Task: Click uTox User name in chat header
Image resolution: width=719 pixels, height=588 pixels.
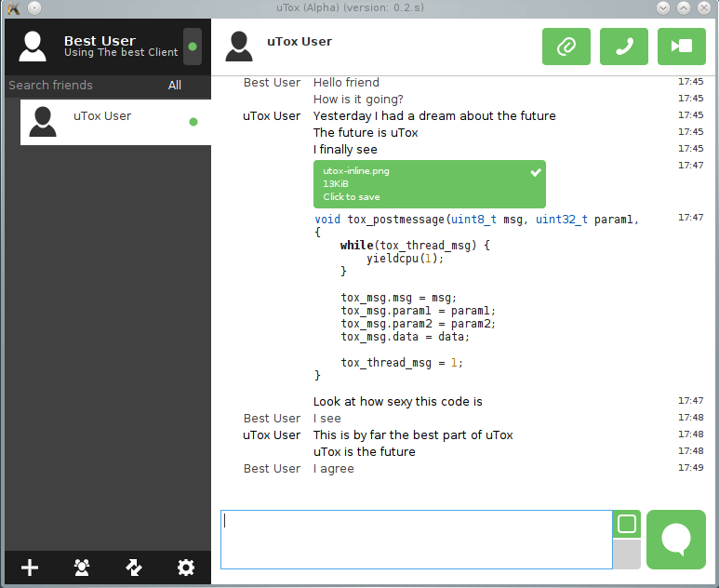Action: (x=300, y=41)
